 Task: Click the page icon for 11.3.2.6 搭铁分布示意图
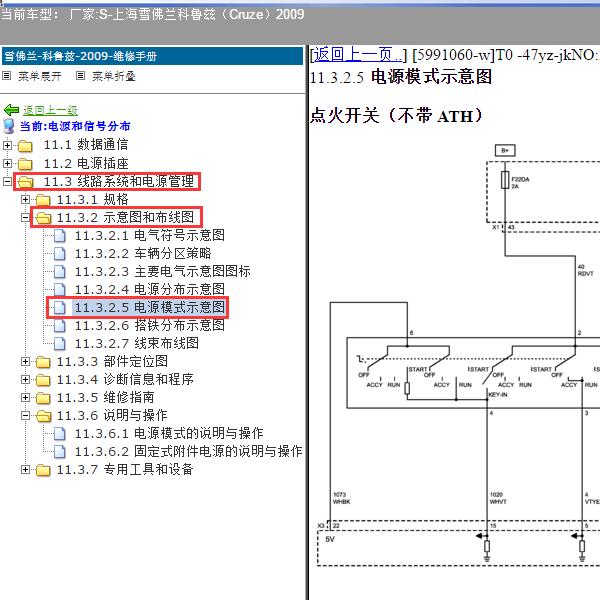pos(59,326)
